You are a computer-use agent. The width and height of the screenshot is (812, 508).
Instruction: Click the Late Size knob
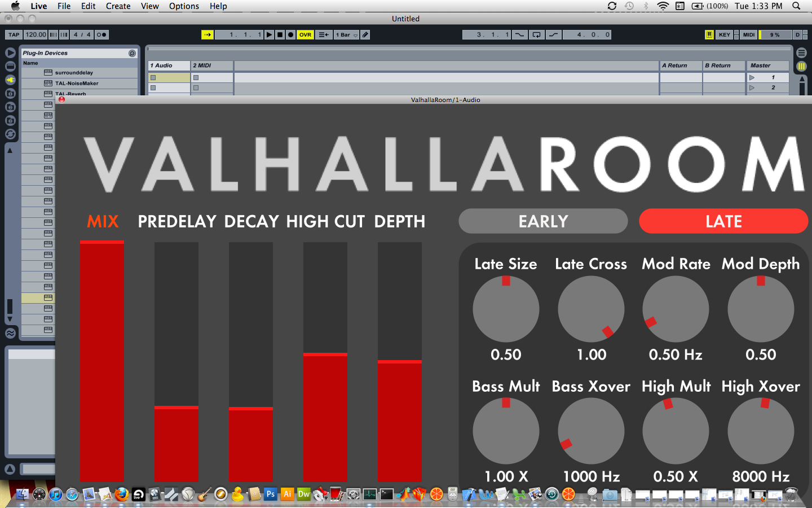click(506, 309)
